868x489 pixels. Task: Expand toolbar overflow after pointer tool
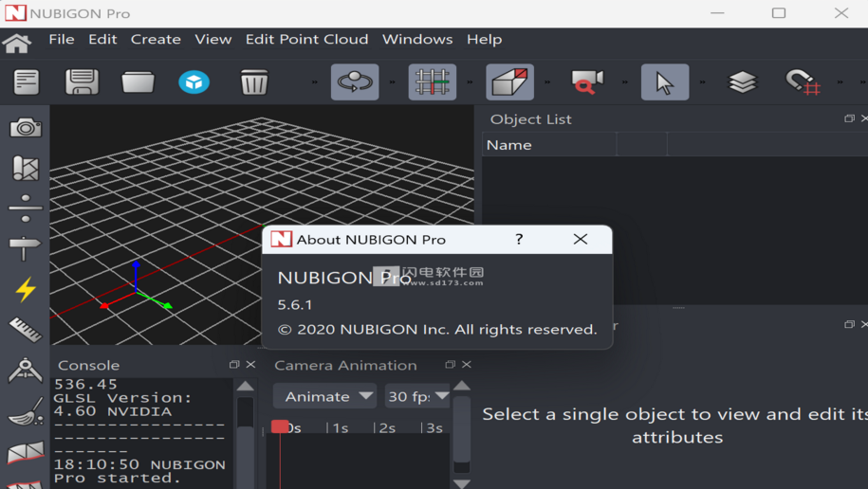[x=702, y=81]
